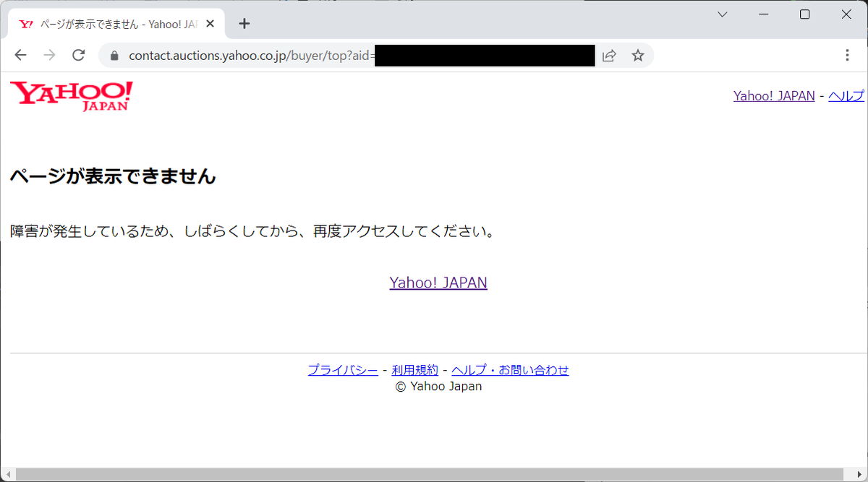Open a new tab with the plus button
The width and height of the screenshot is (868, 482).
point(244,24)
